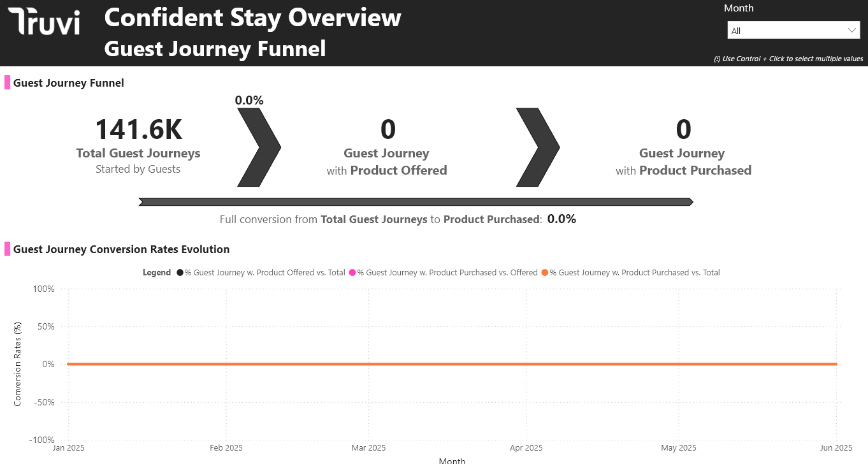868x464 pixels.
Task: Click the black Product Offered vs. Total legend dot
Action: tap(180, 273)
